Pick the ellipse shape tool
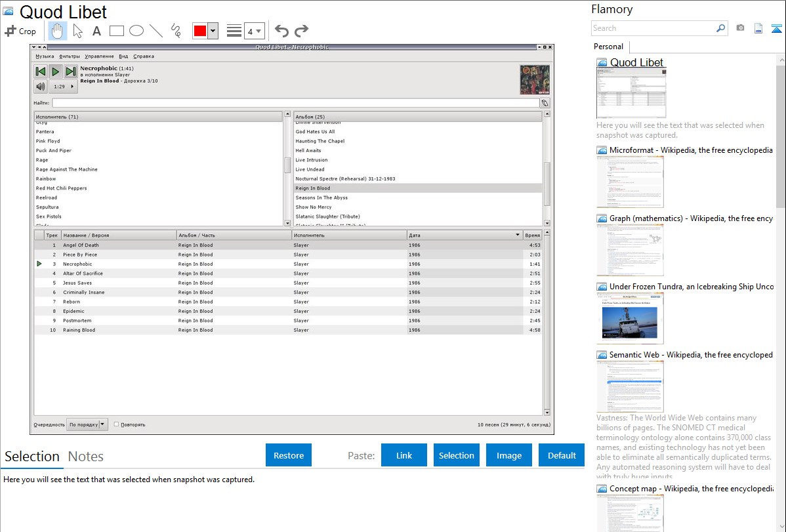Image resolution: width=786 pixels, height=532 pixels. [x=136, y=31]
